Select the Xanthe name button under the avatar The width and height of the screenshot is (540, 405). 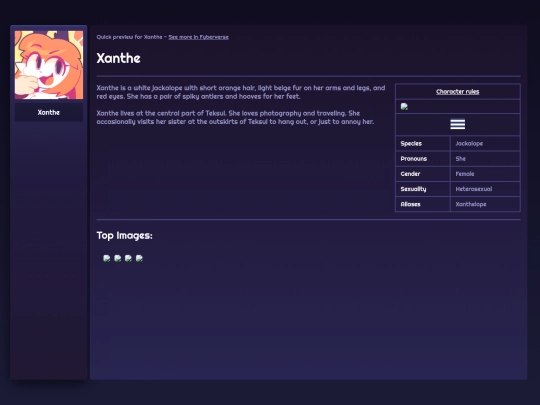point(49,112)
